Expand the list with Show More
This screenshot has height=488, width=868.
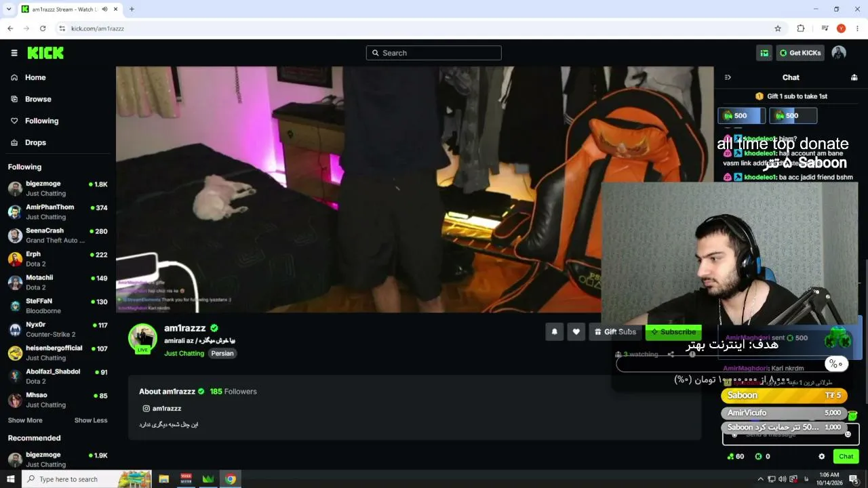pos(25,420)
